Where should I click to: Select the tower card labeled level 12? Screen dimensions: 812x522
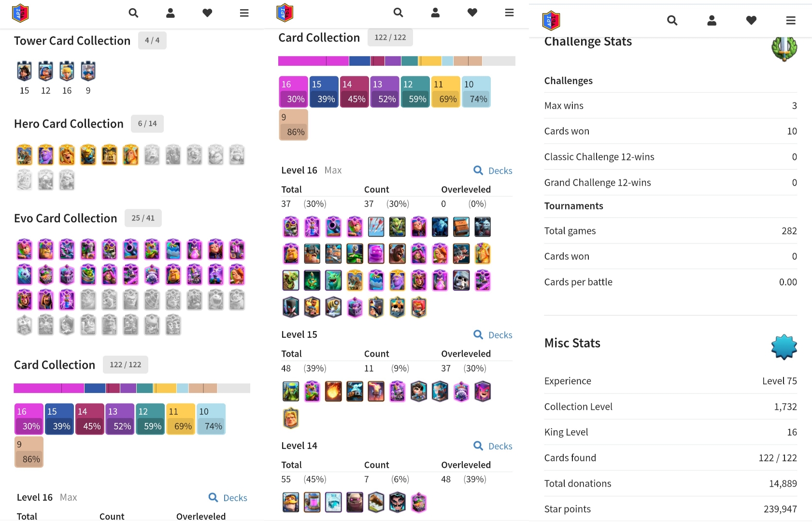click(x=45, y=72)
